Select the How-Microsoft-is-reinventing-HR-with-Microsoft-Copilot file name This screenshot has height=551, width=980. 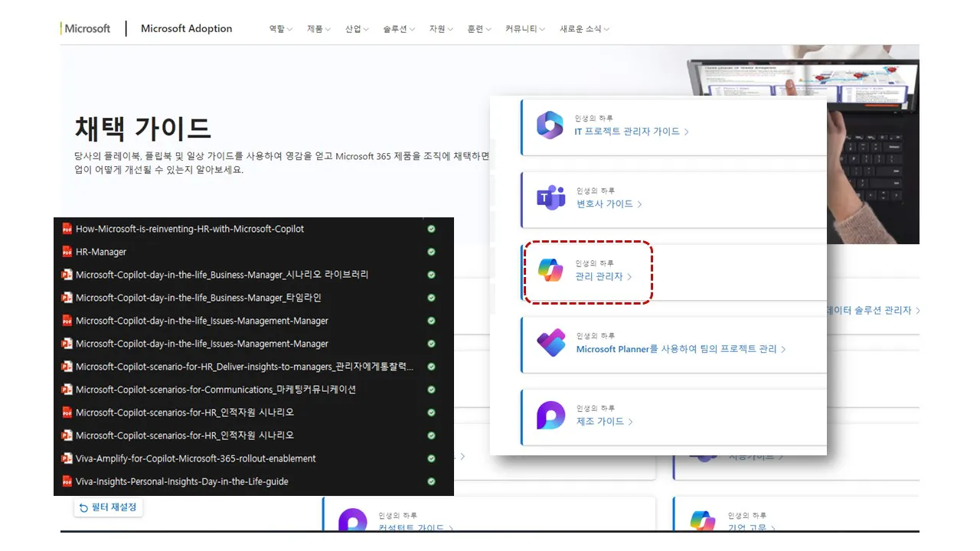(190, 229)
